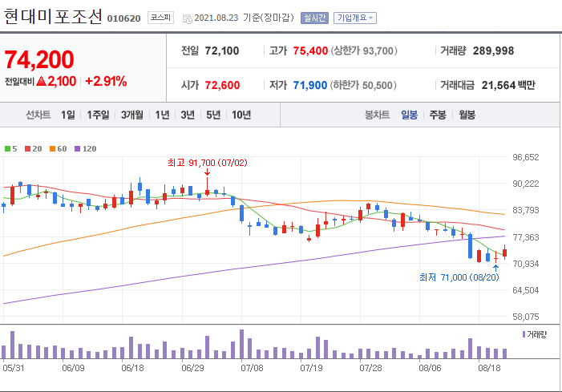Screen dimensions: 562x392
Task: Select the 3개월 line chart tab
Action: [132, 115]
